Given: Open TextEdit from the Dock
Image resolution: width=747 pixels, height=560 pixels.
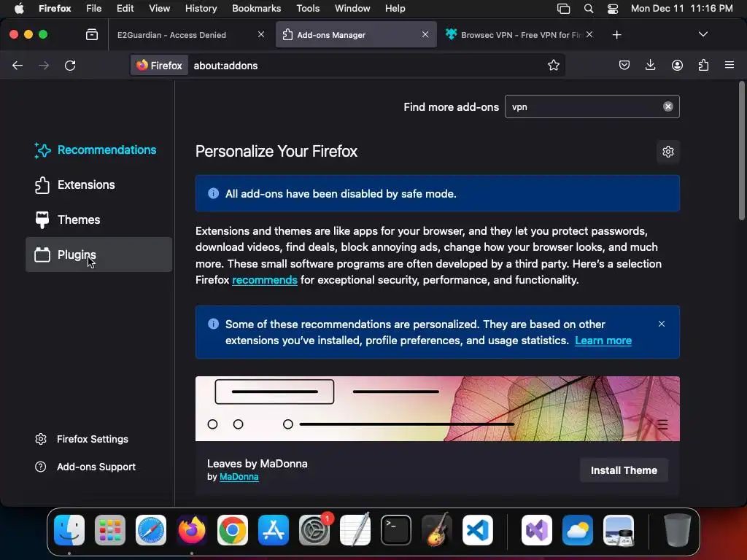Looking at the screenshot, I should click(x=355, y=530).
